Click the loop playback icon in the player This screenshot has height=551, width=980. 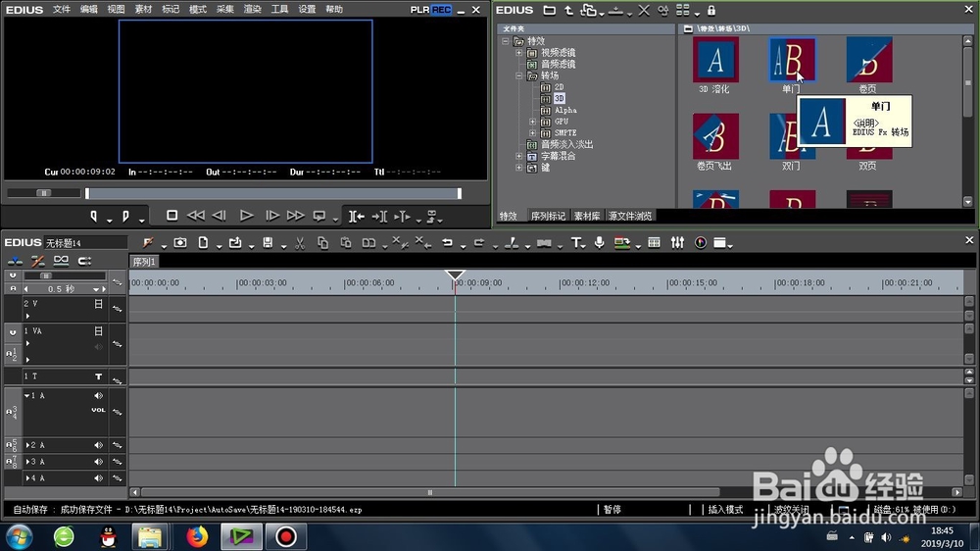point(319,217)
